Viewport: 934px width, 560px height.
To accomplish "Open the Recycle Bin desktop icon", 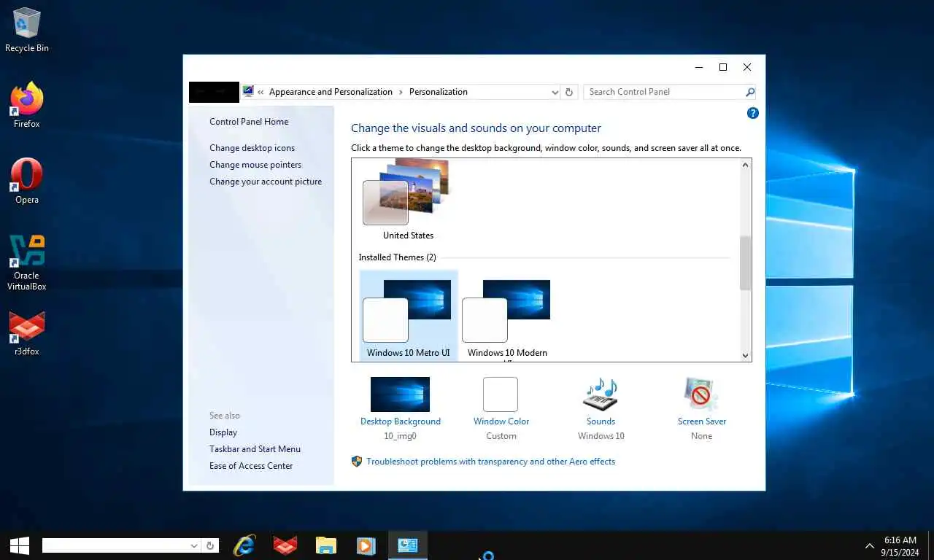I will pyautogui.click(x=27, y=31).
